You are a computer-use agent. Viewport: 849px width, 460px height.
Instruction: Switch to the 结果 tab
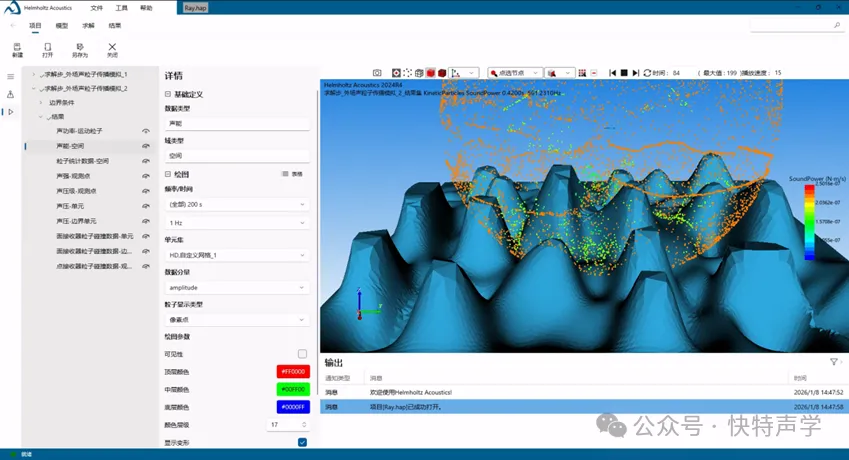[x=114, y=25]
